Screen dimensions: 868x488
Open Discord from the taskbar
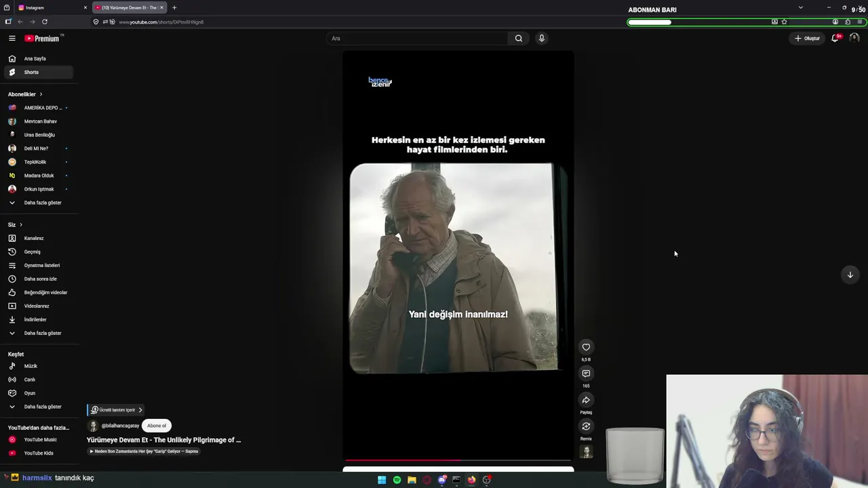441,480
